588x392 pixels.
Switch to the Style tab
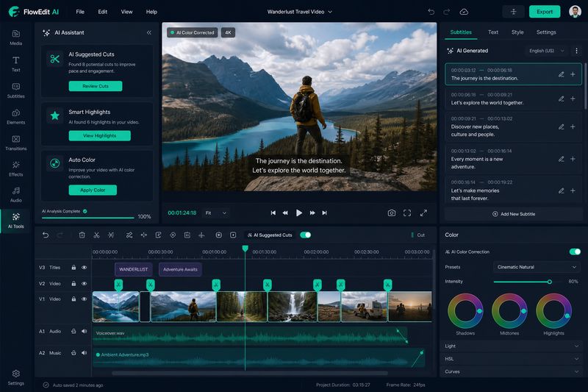517,32
